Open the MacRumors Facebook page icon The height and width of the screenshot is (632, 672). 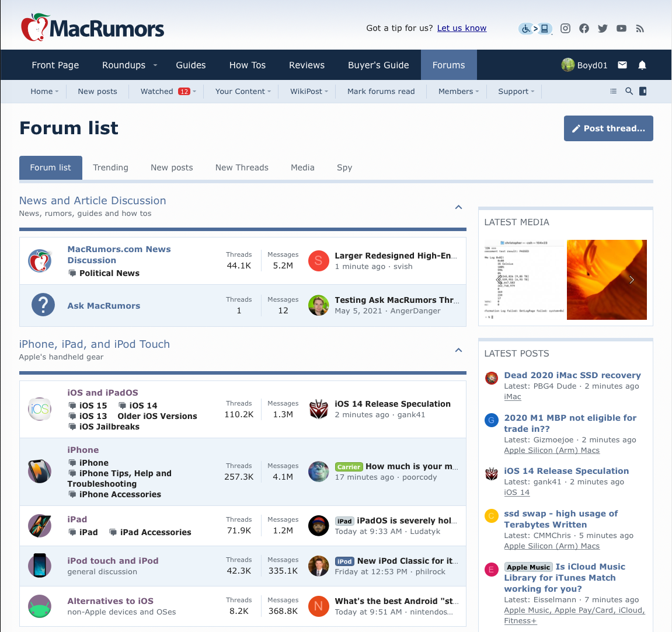coord(584,28)
